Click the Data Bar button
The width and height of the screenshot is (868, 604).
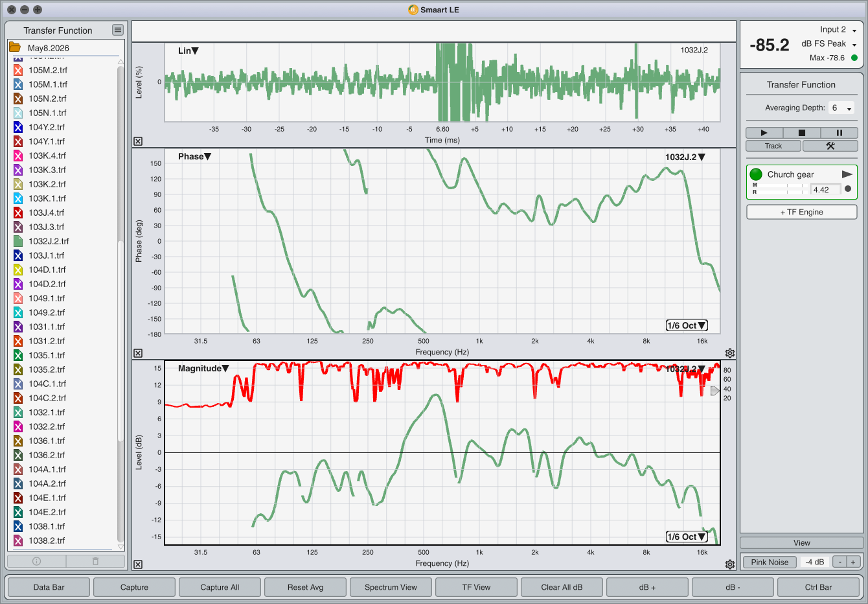point(49,587)
